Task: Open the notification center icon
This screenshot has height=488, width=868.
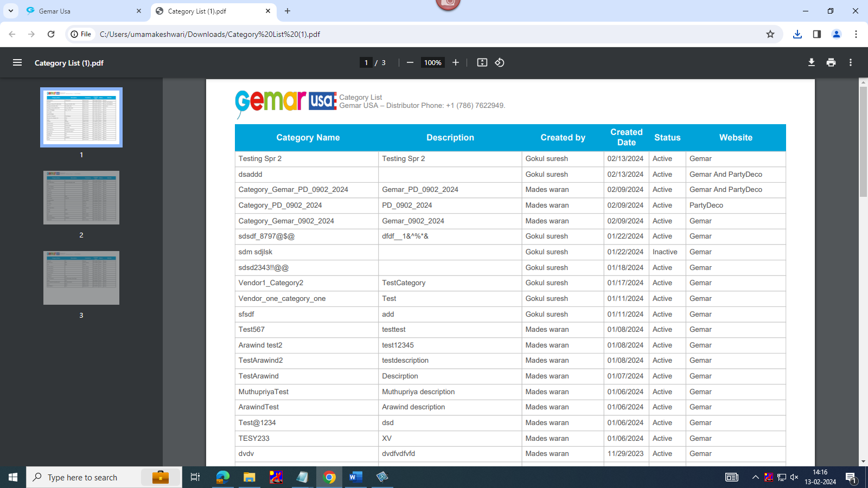Action: (x=851, y=477)
